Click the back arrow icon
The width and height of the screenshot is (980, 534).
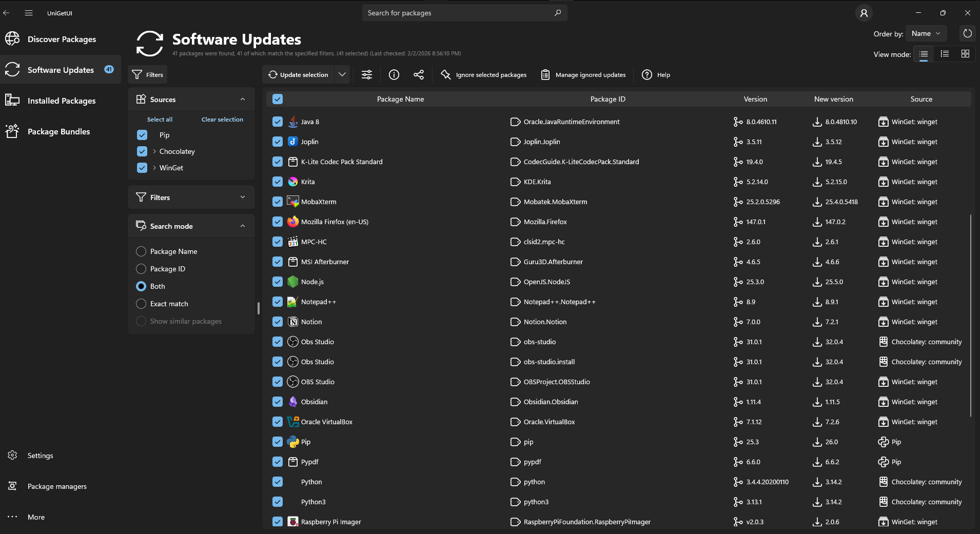pyautogui.click(x=7, y=13)
